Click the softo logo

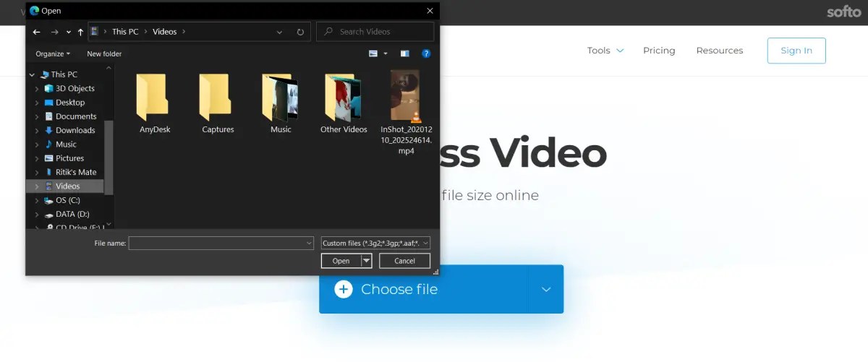click(x=844, y=12)
